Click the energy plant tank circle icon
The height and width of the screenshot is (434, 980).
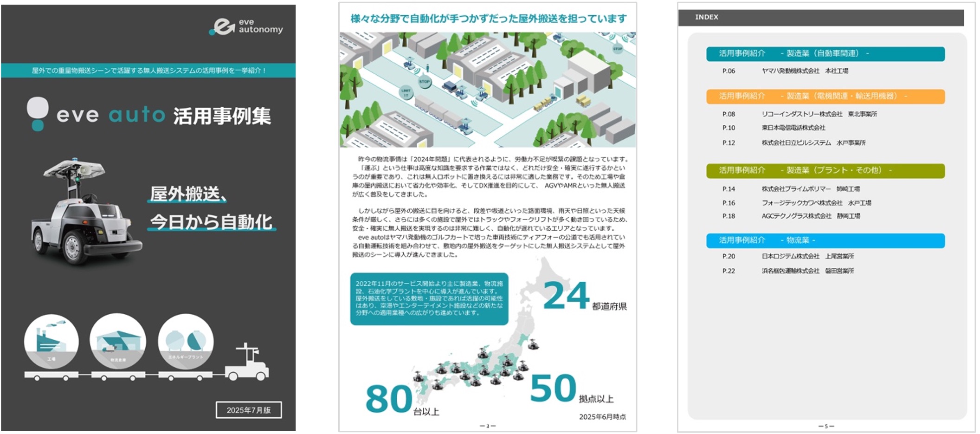coord(186,342)
